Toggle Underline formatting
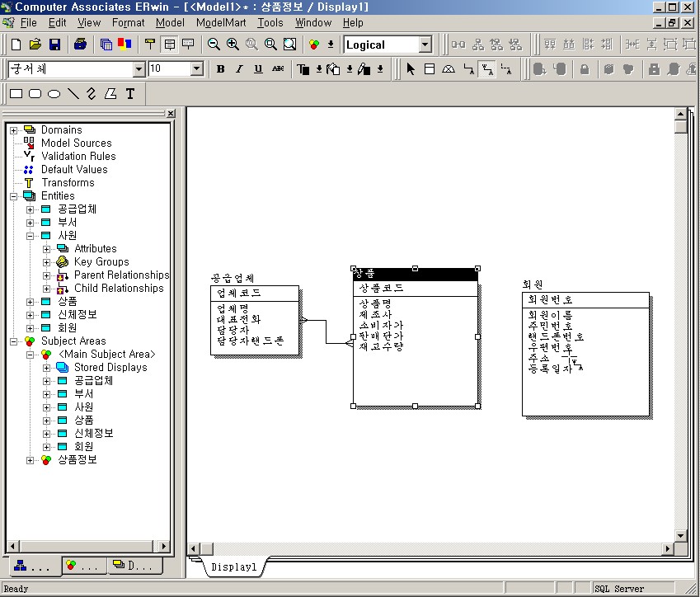700x597 pixels. click(x=259, y=68)
